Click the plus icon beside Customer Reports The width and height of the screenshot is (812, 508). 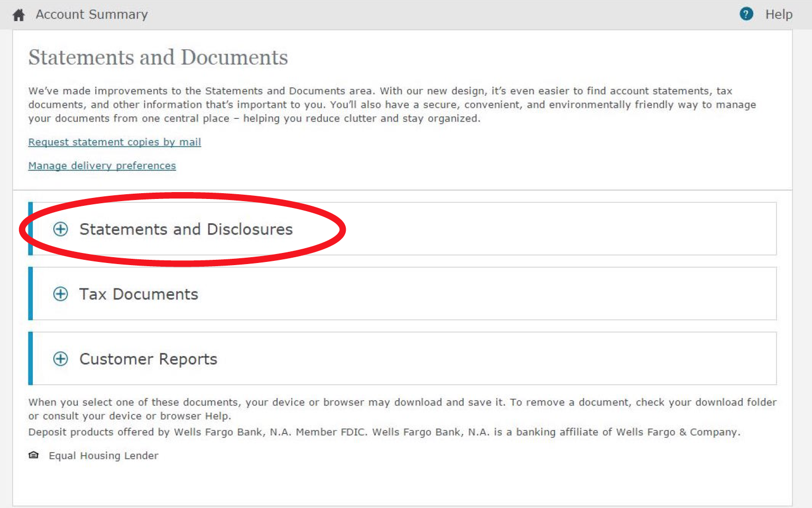pos(60,358)
